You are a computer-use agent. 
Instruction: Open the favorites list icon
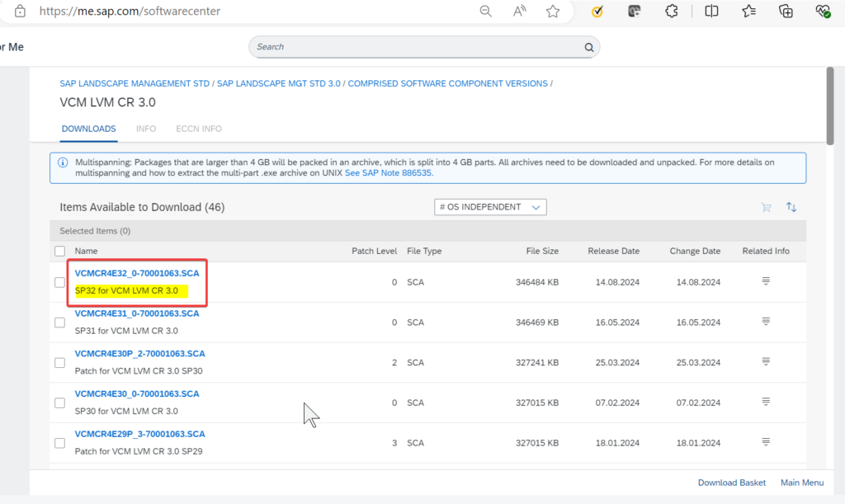[x=748, y=11]
